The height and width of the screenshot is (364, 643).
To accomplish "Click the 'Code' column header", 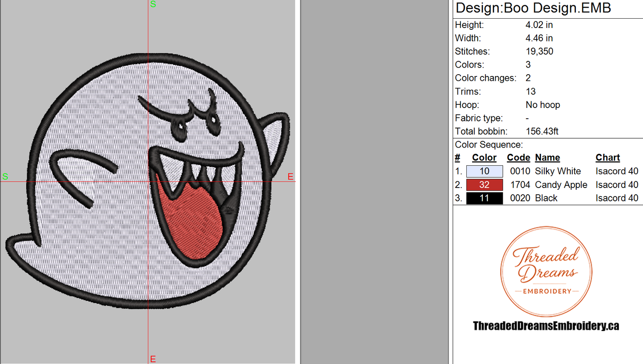I will point(518,158).
